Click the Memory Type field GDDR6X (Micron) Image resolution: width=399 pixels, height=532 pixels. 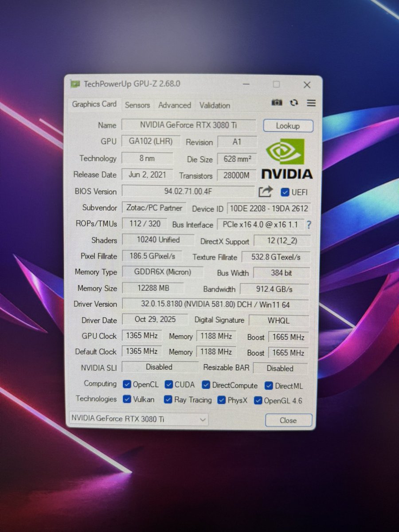click(x=162, y=272)
